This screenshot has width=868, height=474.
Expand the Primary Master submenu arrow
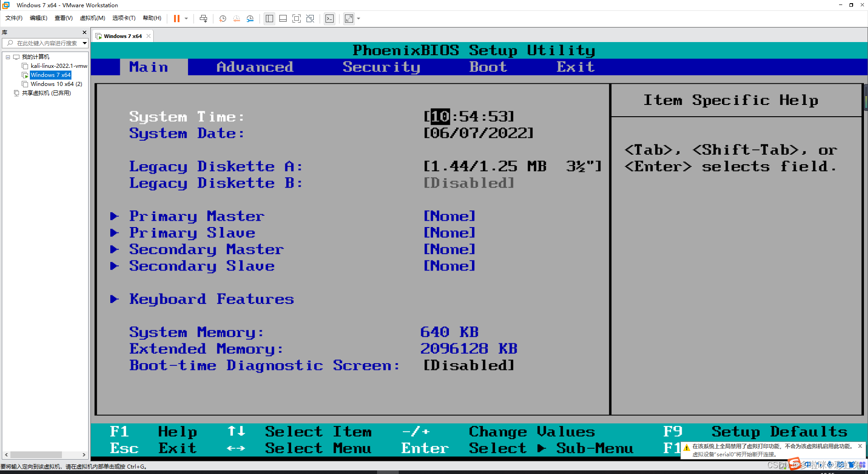tap(114, 216)
